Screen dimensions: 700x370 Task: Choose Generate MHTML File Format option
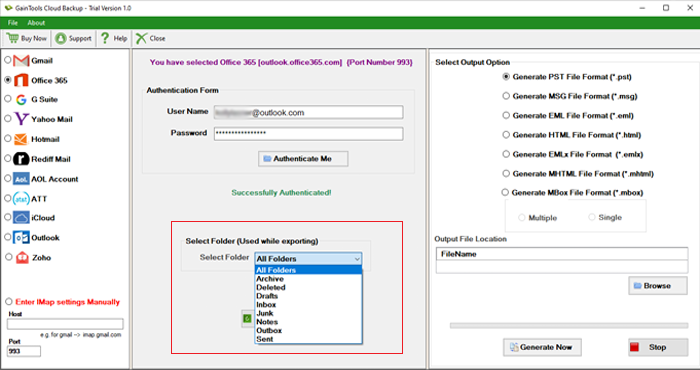click(506, 174)
